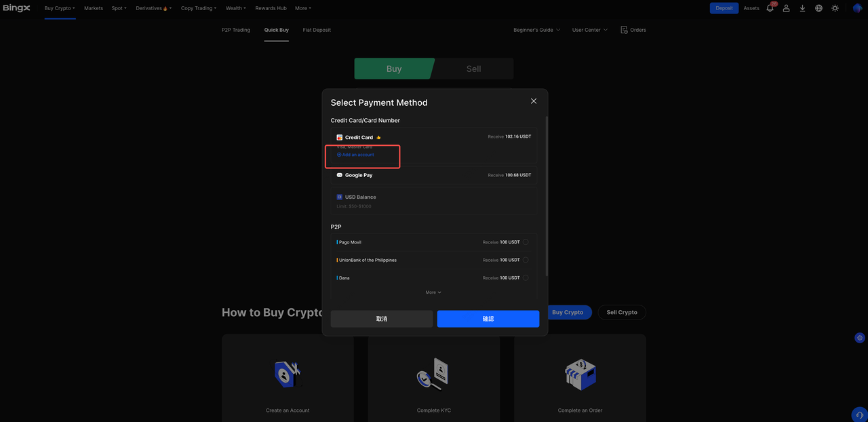Expand More P2P payment methods
This screenshot has width=868, height=422.
[x=433, y=292]
